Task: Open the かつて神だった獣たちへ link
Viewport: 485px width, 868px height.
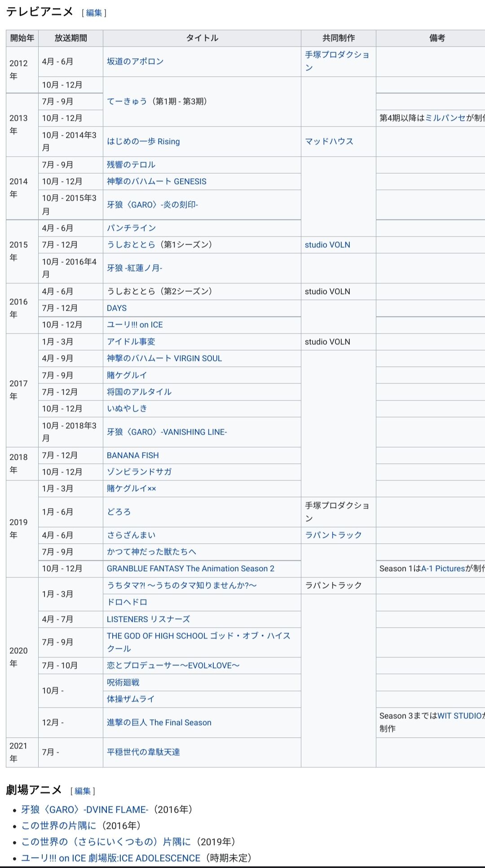Action: 151,552
